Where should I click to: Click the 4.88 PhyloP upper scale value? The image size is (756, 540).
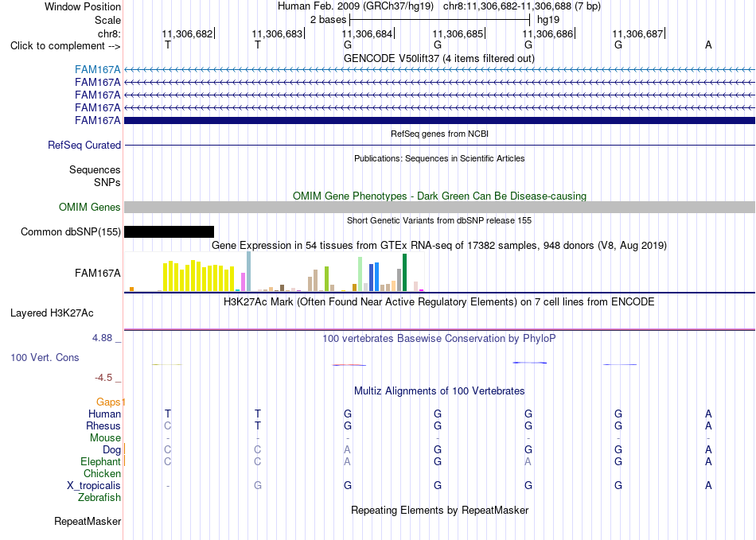click(102, 338)
